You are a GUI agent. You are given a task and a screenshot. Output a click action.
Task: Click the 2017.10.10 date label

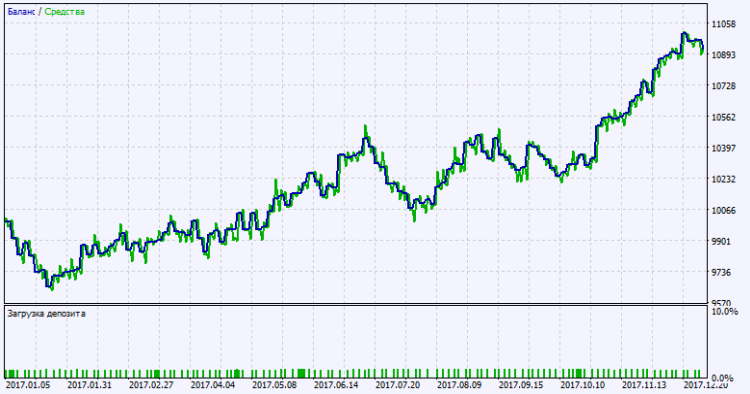point(583,385)
